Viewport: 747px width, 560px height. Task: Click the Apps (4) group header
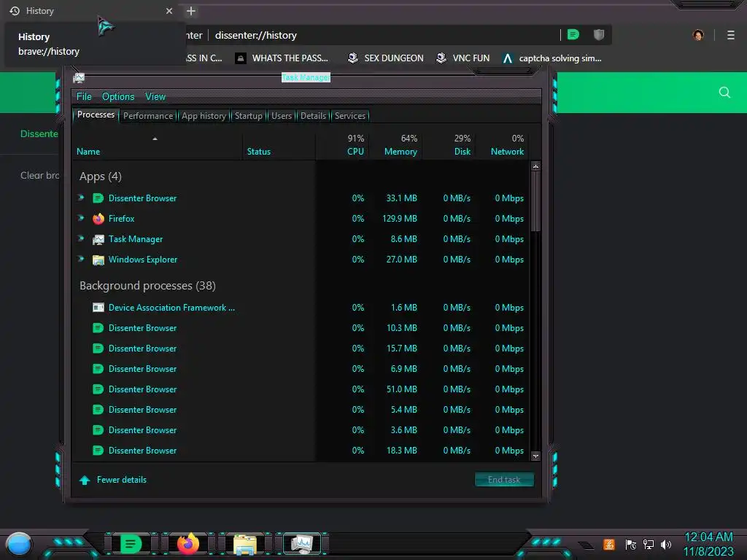101,176
